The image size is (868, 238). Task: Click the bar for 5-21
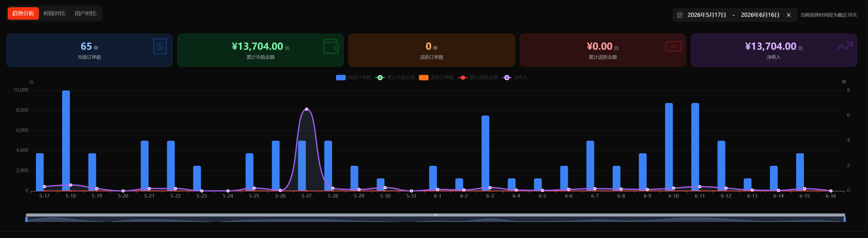(x=145, y=166)
